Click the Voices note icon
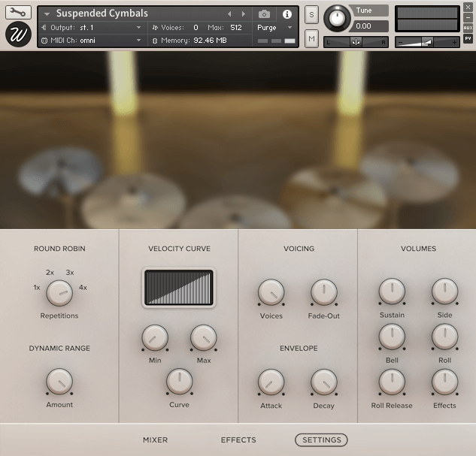The width and height of the screenshot is (476, 456). pyautogui.click(x=155, y=28)
